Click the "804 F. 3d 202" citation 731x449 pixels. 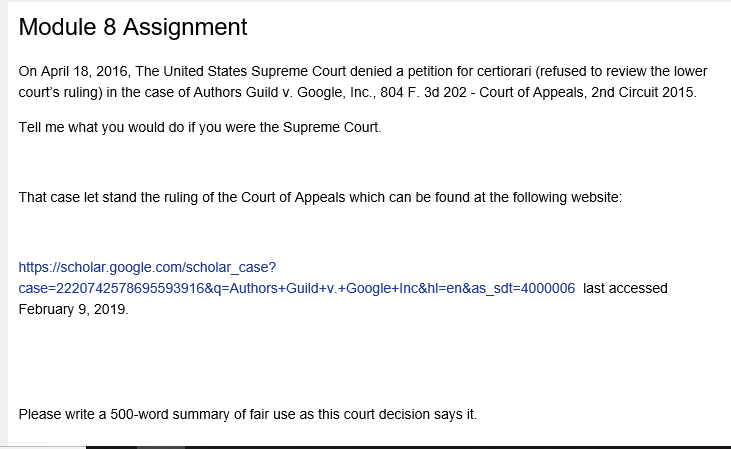[423, 92]
